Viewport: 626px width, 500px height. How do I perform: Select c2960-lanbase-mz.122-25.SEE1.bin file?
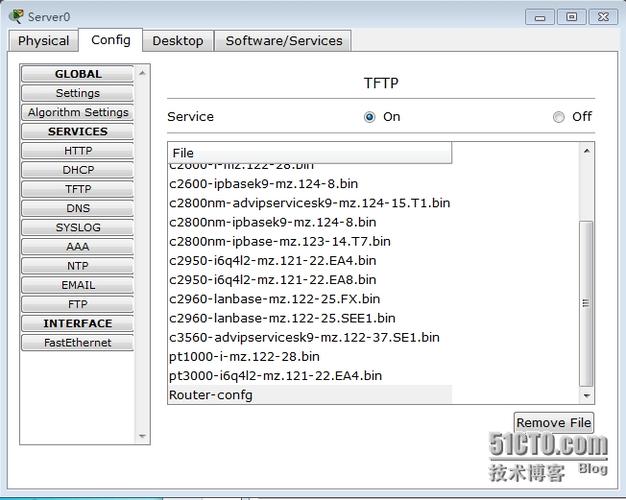point(310,318)
